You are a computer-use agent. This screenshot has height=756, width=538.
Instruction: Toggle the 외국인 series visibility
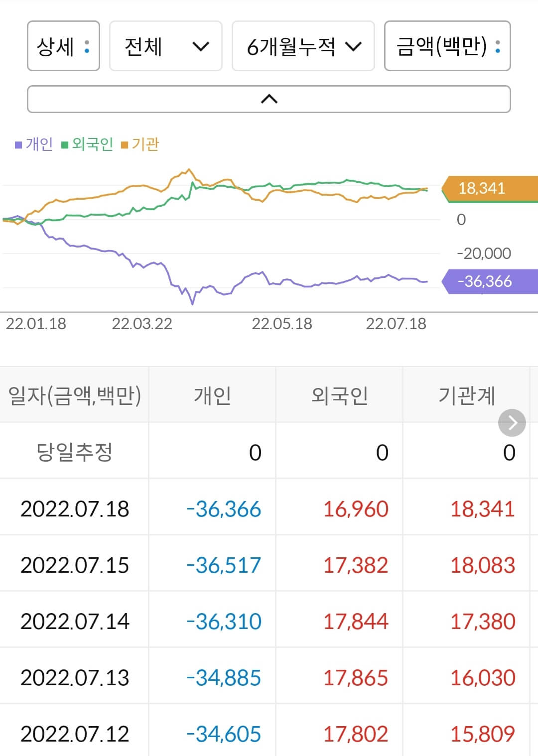[92, 144]
